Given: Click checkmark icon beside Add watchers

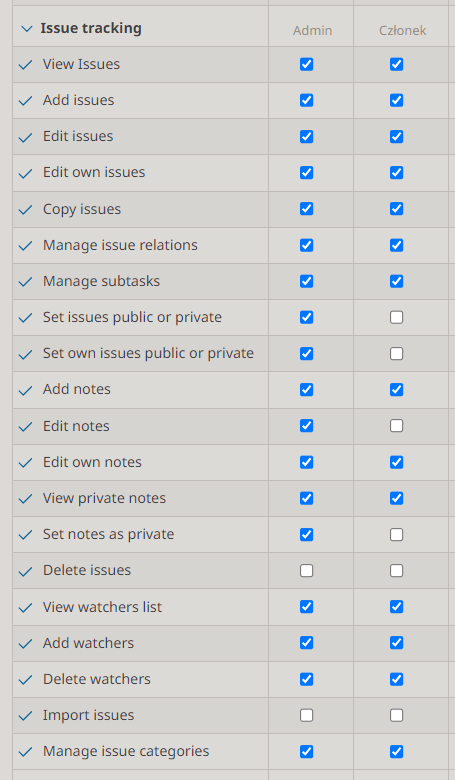Looking at the screenshot, I should pyautogui.click(x=25, y=644).
